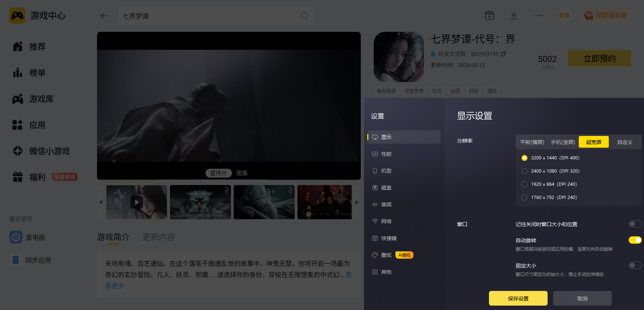Switch to 平板(横屏) resolution tab

tap(532, 142)
